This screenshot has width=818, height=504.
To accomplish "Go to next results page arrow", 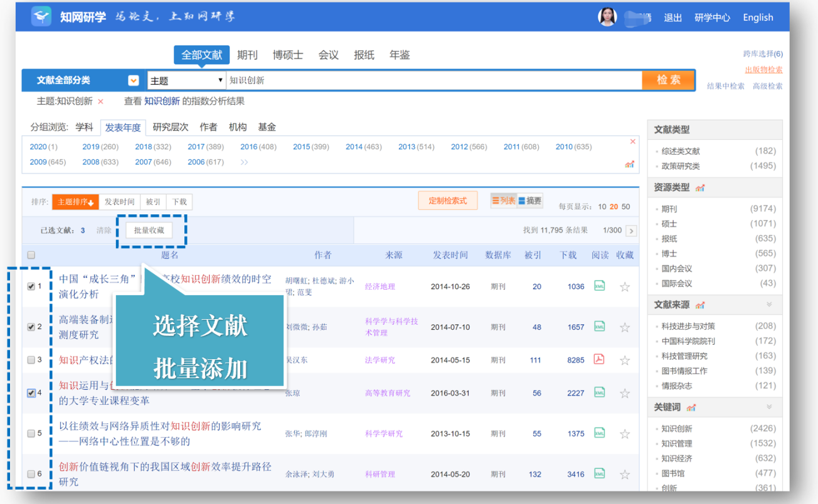I will click(x=631, y=231).
